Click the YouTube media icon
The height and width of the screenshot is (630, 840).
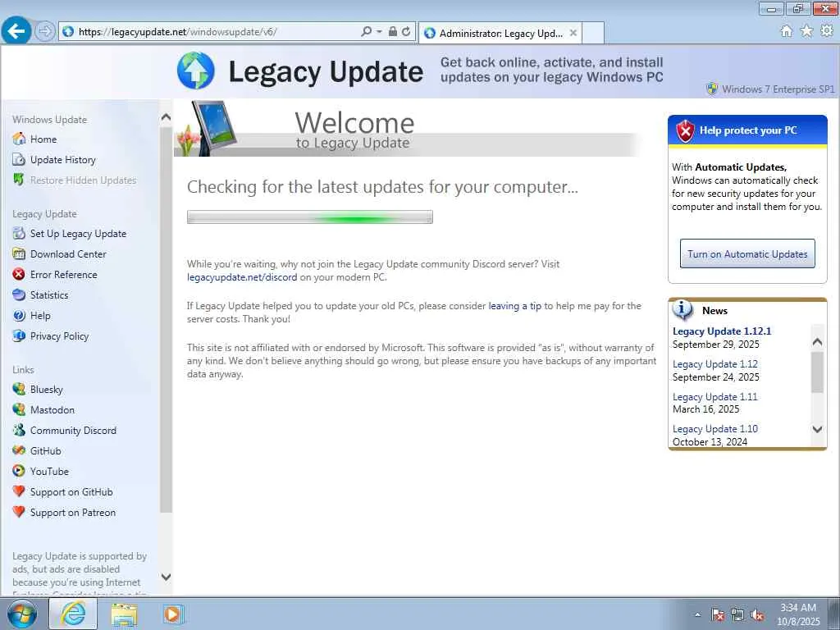[x=19, y=471]
